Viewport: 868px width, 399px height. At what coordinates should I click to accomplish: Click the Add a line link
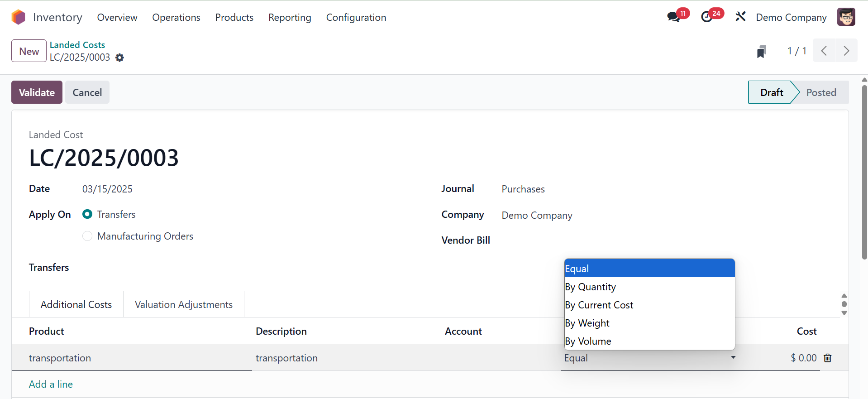pyautogui.click(x=51, y=384)
